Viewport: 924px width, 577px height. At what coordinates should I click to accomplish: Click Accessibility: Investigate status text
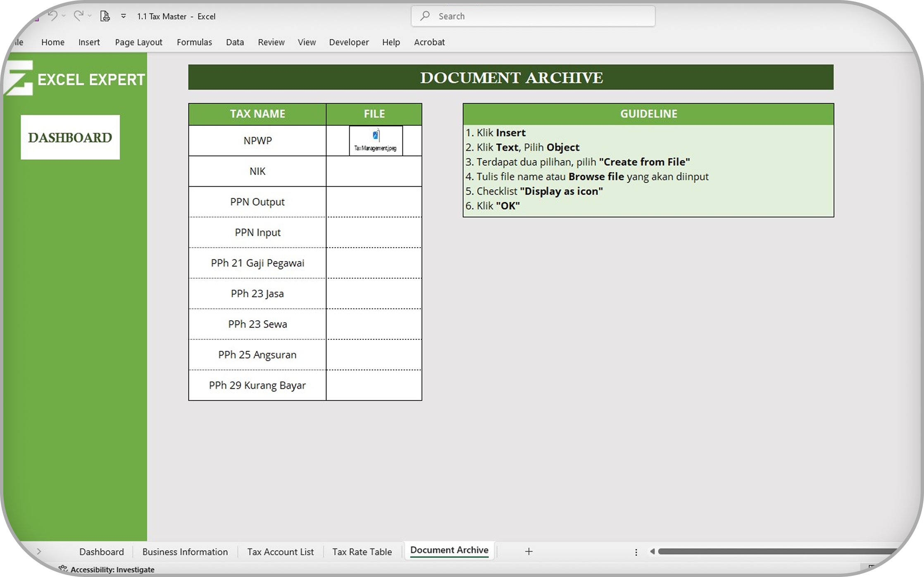112,570
